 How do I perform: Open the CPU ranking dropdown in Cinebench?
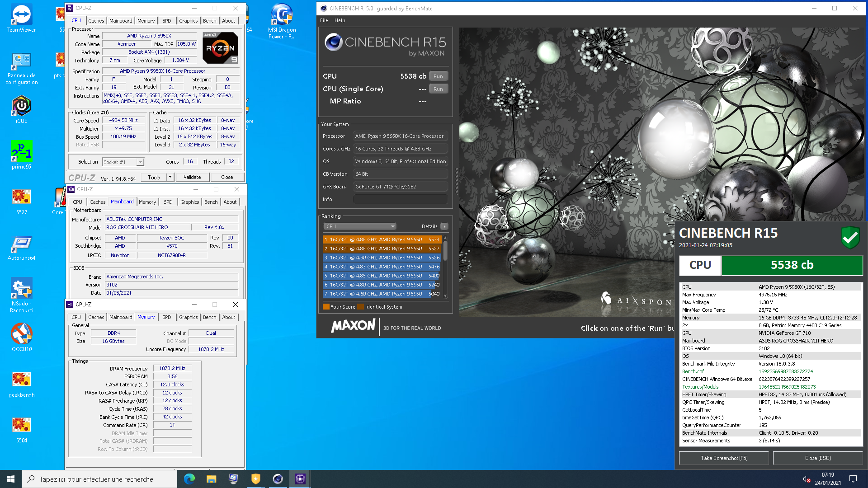(360, 226)
